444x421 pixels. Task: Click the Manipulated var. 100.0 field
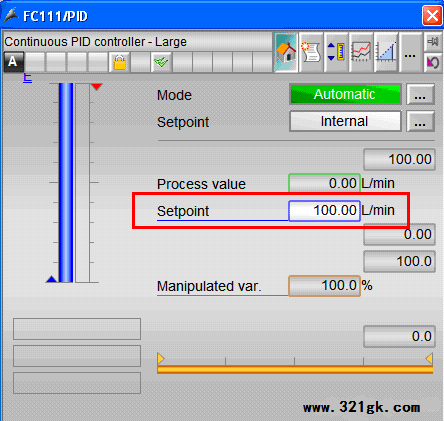tap(324, 286)
